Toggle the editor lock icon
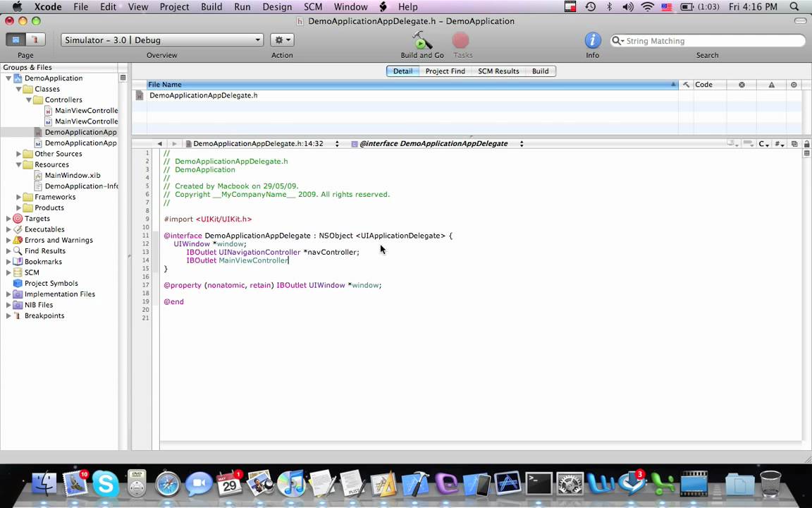The height and width of the screenshot is (508, 812). 807,144
